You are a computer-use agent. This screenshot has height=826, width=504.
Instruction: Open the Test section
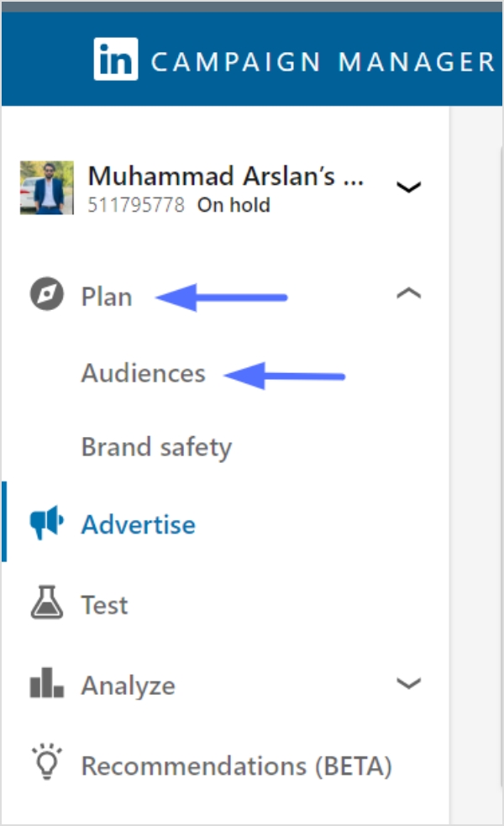point(104,605)
